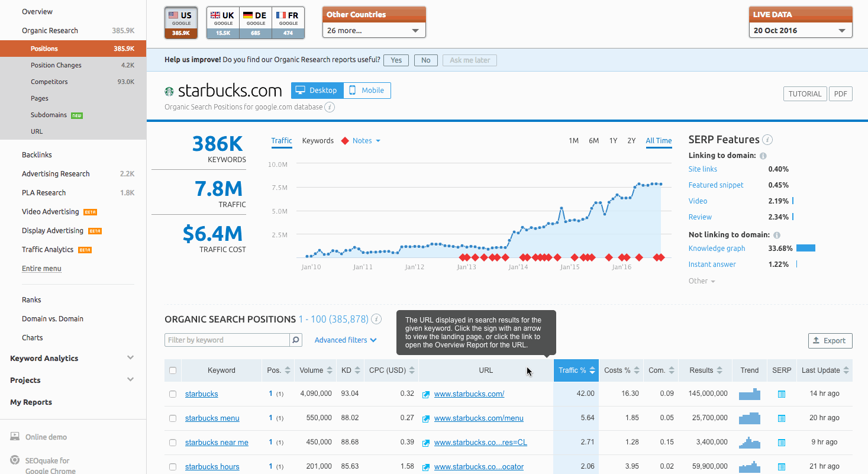Click info icon next to Organic Search Positions subtitle
This screenshot has height=474, width=868.
click(x=330, y=107)
